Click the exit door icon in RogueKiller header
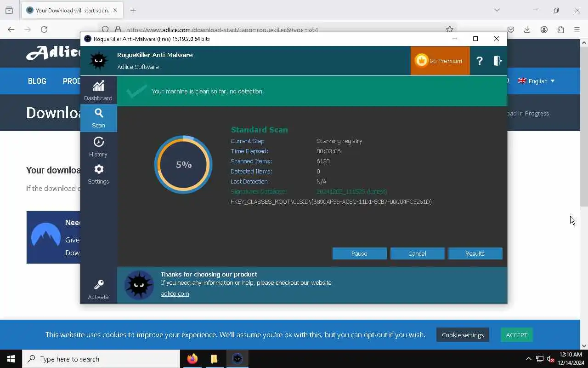588x368 pixels. pos(498,61)
